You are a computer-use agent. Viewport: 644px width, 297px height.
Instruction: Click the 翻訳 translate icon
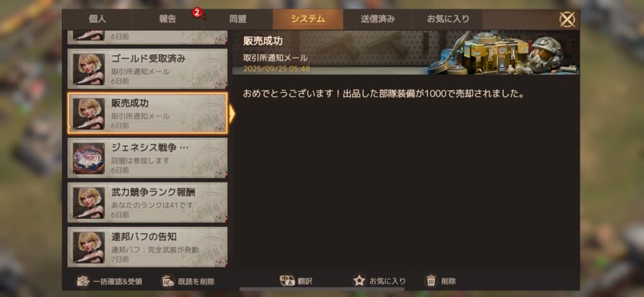pos(287,281)
